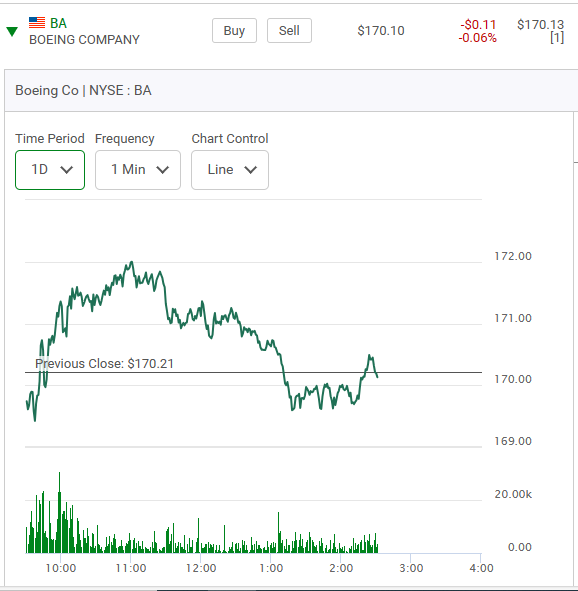Screen dimensions: 578x591
Task: Click the 11:00 time axis label
Action: point(131,568)
